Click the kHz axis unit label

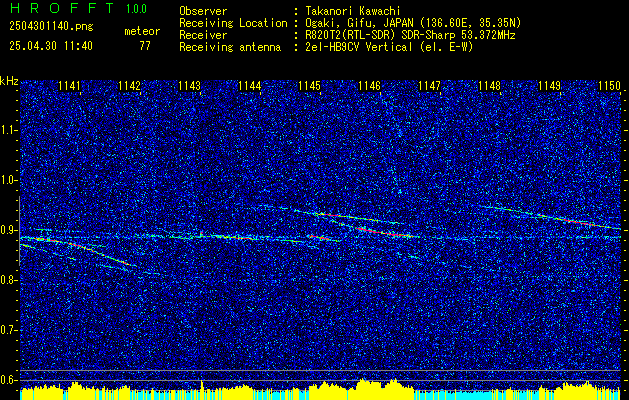pos(9,81)
